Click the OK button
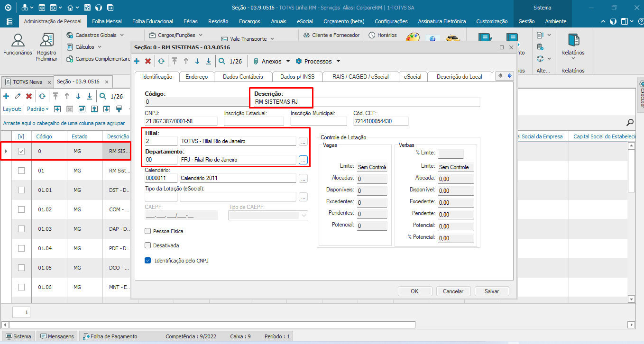The width and height of the screenshot is (644, 344). tap(414, 291)
